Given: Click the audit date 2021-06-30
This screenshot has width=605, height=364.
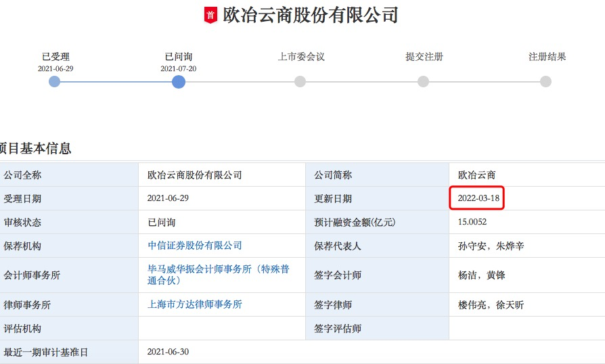Looking at the screenshot, I should [168, 352].
